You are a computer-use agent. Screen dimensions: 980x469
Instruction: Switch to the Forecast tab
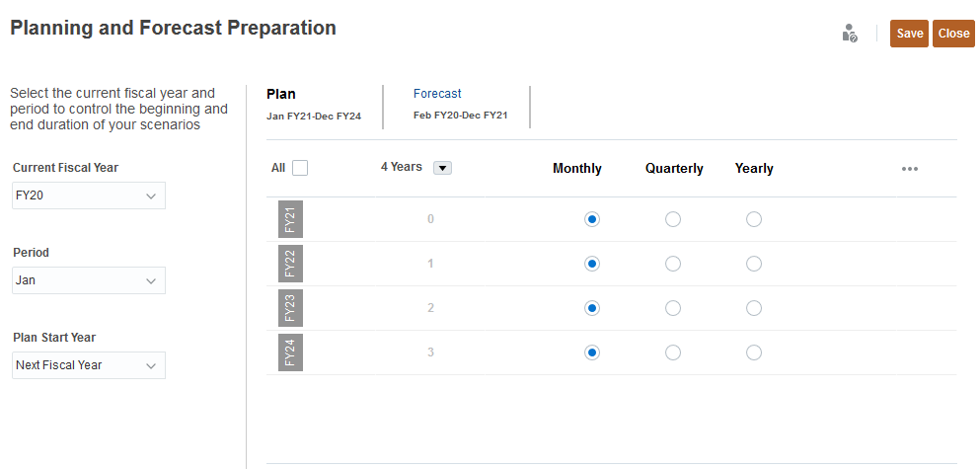(x=437, y=94)
